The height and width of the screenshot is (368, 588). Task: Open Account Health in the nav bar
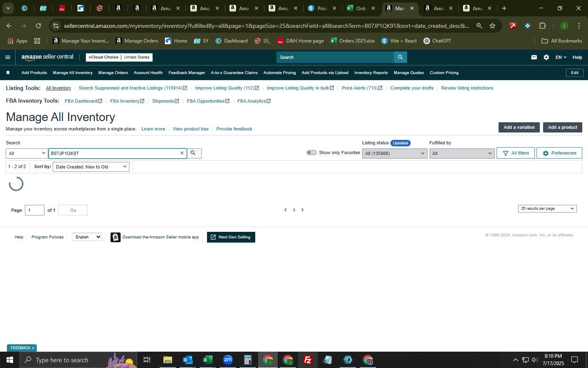point(148,73)
